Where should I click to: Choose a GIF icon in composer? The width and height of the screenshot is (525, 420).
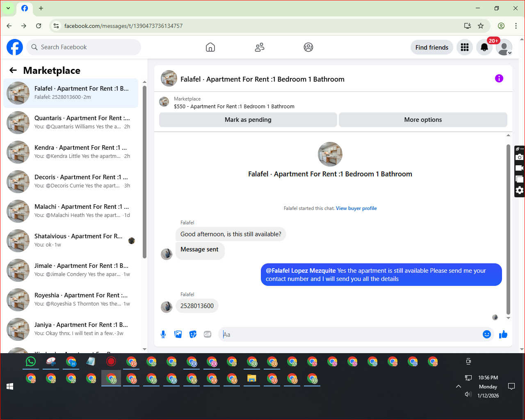tap(208, 334)
